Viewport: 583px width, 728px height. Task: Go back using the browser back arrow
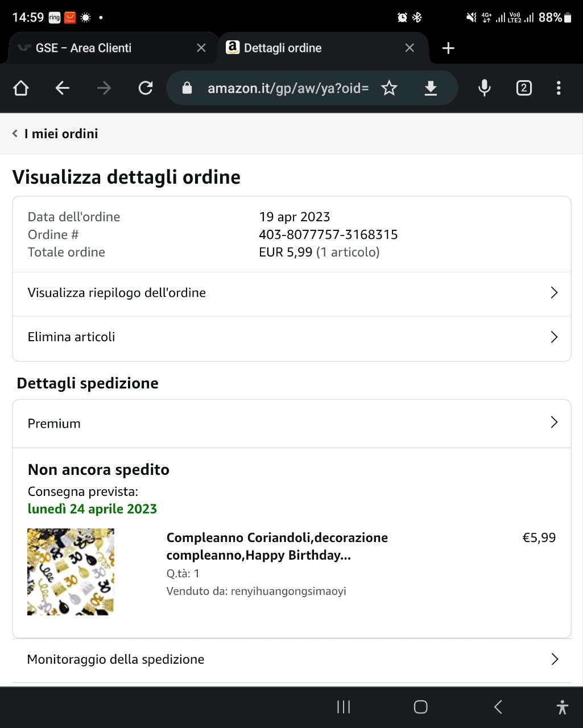pyautogui.click(x=63, y=88)
